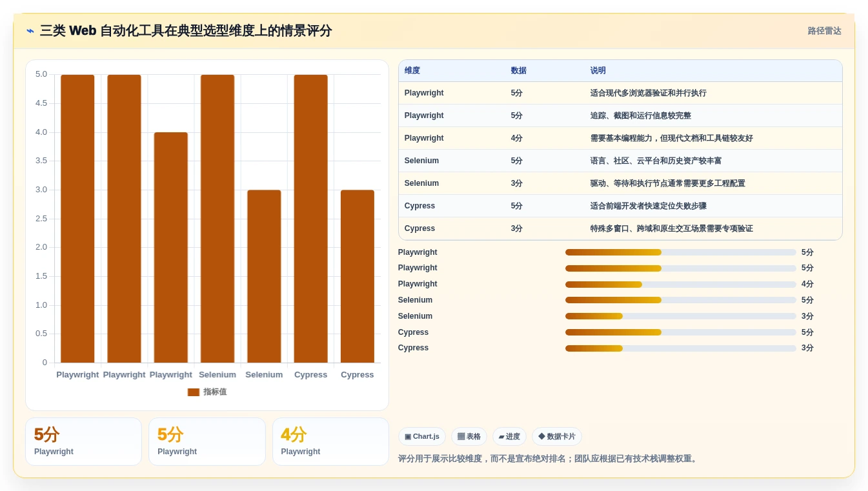The height and width of the screenshot is (491, 868).
Task: Click the Cypress bar reaching 3.0
Action: pyautogui.click(x=358, y=276)
